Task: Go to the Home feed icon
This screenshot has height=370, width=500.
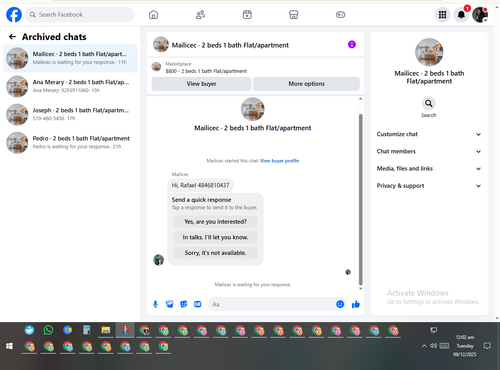Action: tap(153, 15)
